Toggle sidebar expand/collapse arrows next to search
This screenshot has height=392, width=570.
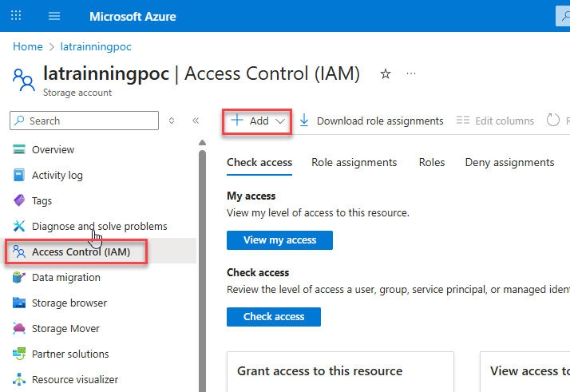(x=171, y=121)
